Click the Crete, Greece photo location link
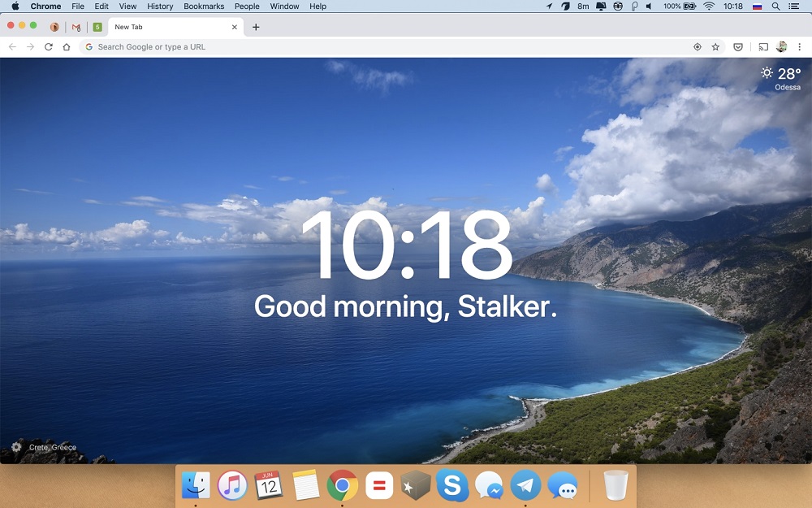812x508 pixels. coord(53,447)
